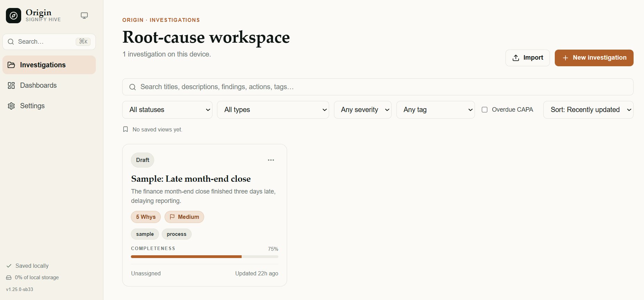The width and height of the screenshot is (644, 300).
Task: Click the No saved views yet text
Action: click(157, 129)
